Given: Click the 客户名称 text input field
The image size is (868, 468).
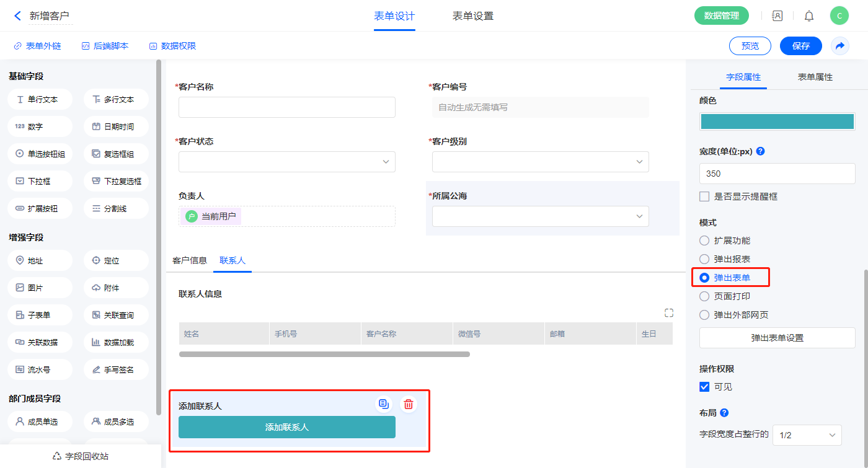Looking at the screenshot, I should click(x=287, y=107).
